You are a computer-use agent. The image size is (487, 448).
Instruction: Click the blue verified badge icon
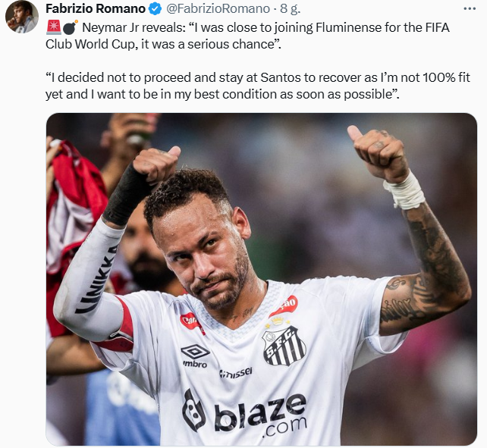click(x=156, y=8)
